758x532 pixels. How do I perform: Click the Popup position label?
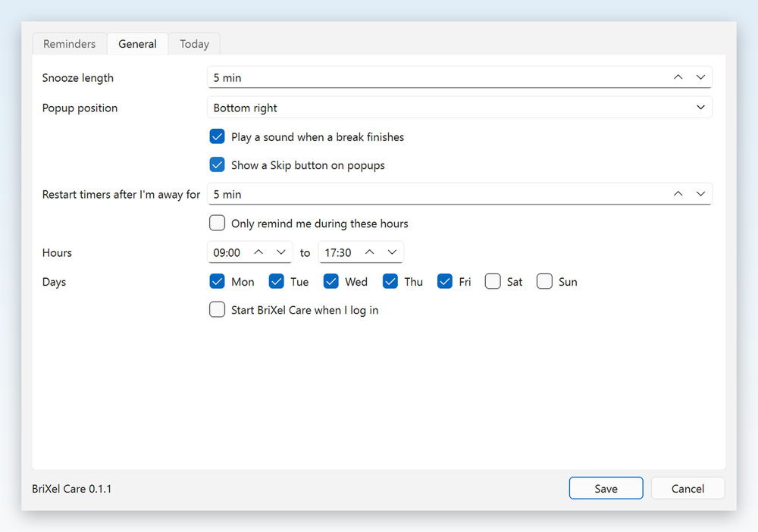point(80,108)
